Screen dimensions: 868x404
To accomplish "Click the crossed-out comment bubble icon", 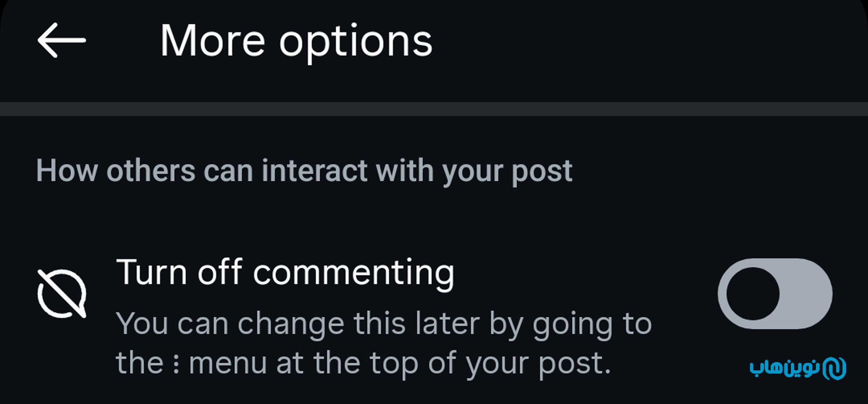I will [62, 294].
